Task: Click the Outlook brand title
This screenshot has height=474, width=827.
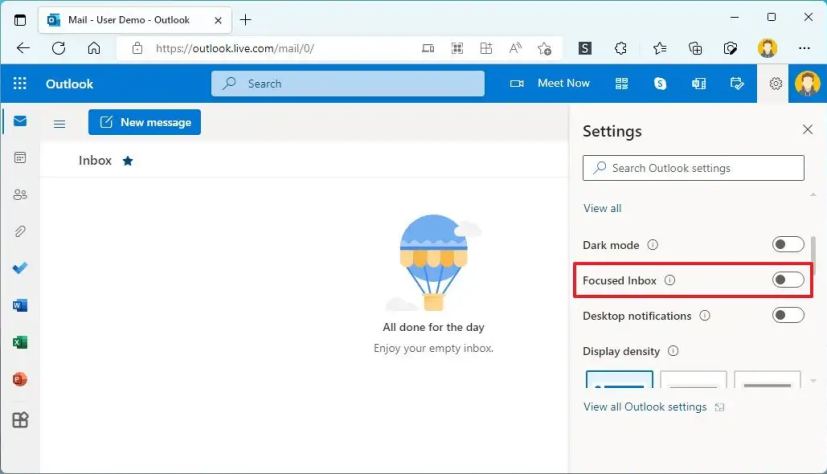Action: coord(69,84)
